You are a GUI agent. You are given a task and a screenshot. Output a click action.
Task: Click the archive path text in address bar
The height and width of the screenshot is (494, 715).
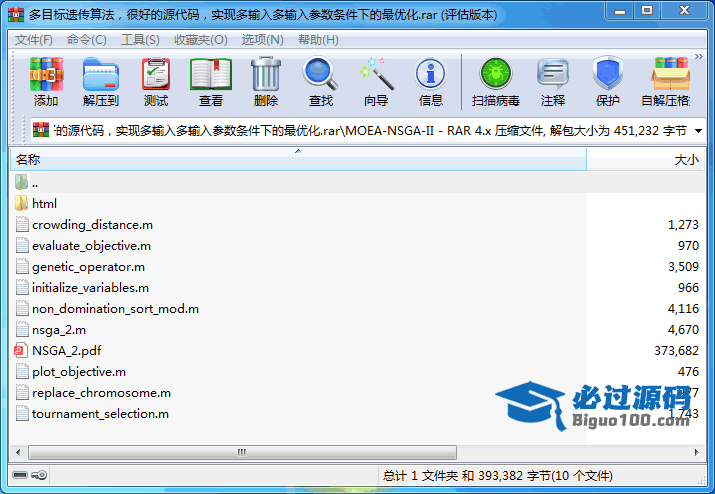[370, 131]
